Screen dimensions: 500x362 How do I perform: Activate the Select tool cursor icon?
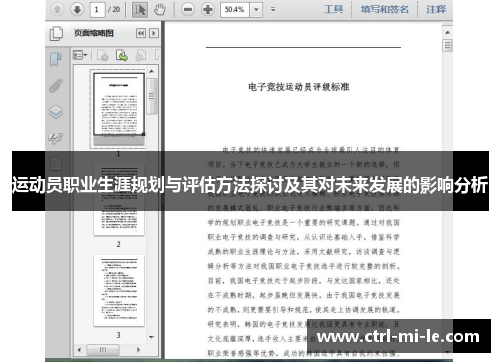(140, 10)
